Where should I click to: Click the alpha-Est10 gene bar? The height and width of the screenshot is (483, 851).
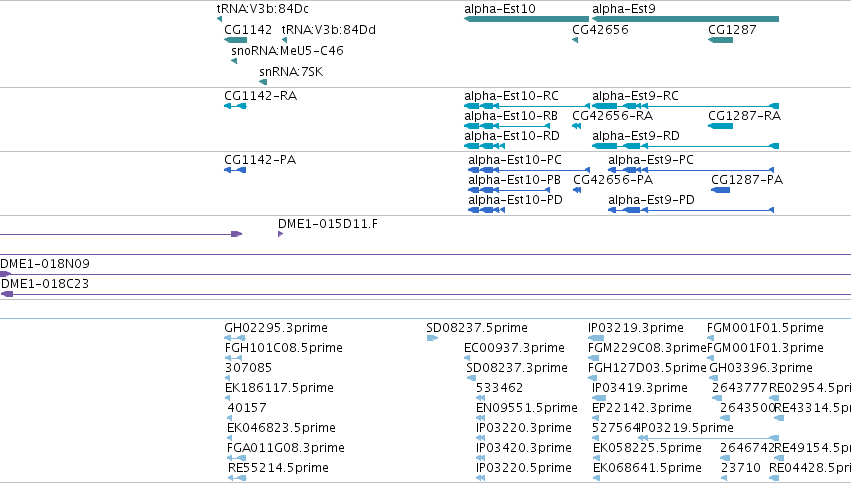(x=526, y=19)
